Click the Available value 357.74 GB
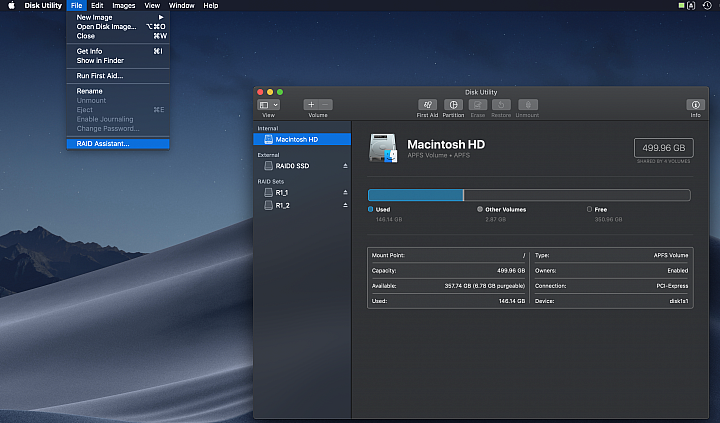 click(484, 286)
